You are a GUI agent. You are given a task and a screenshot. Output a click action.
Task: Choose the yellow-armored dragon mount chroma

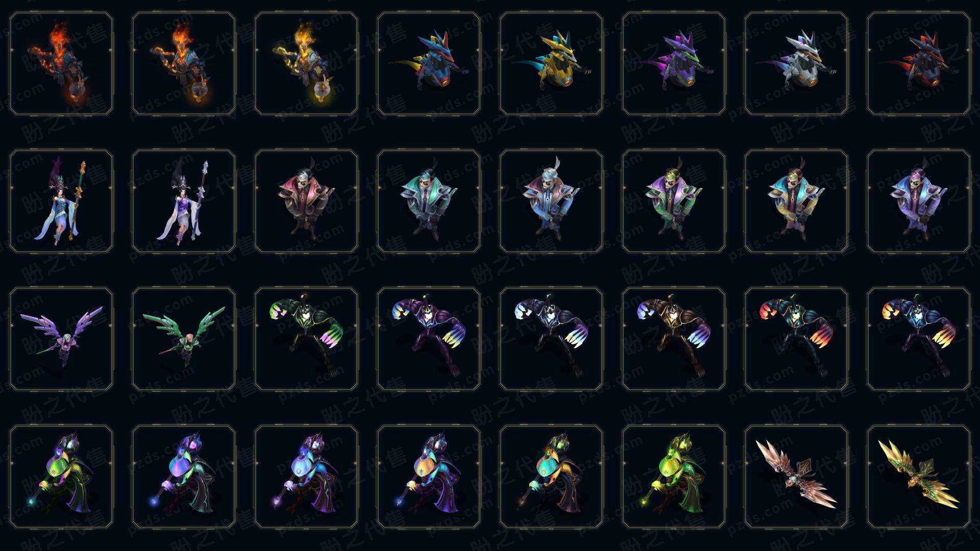coord(551,64)
